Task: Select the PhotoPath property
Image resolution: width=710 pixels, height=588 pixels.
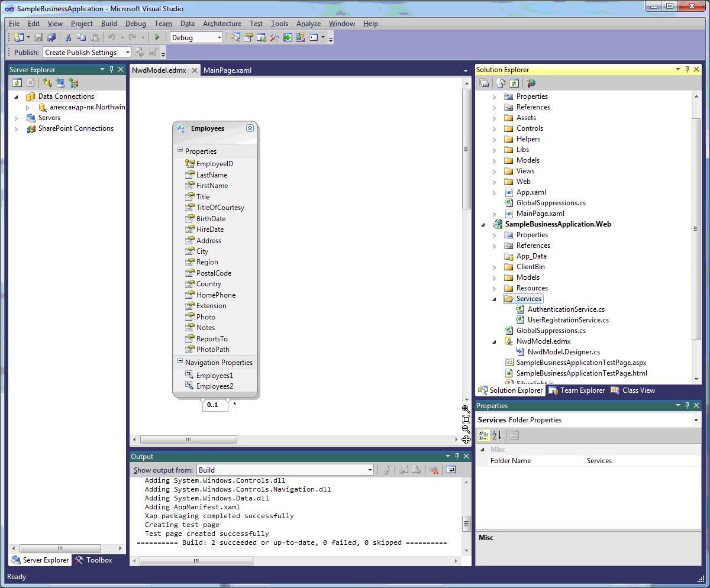Action: 212,349
